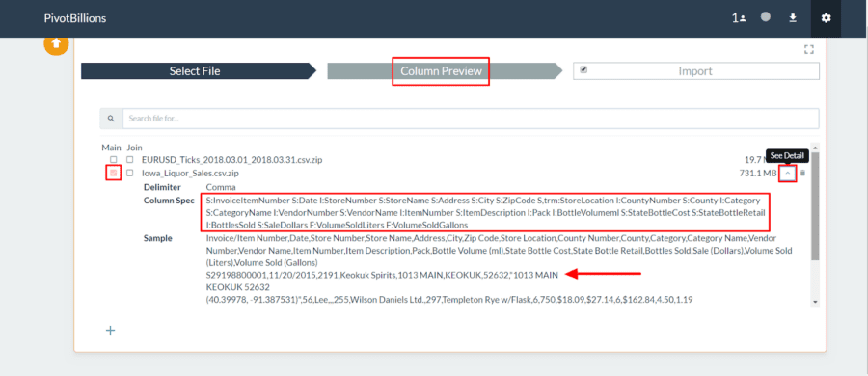Uncheck Main for Iowa_Liquor_Sales file
Screen dimensions: 868x376
click(x=114, y=174)
